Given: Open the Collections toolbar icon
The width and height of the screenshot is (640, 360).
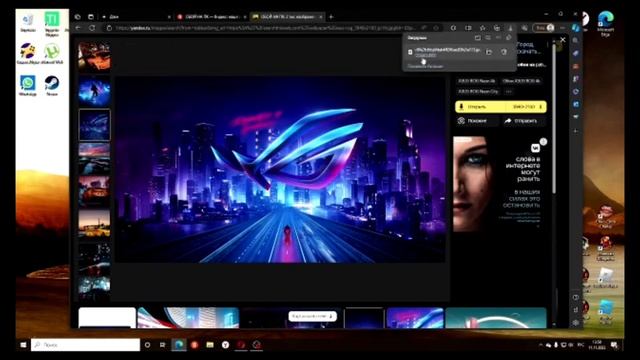Looking at the screenshot, I should tap(497, 28).
